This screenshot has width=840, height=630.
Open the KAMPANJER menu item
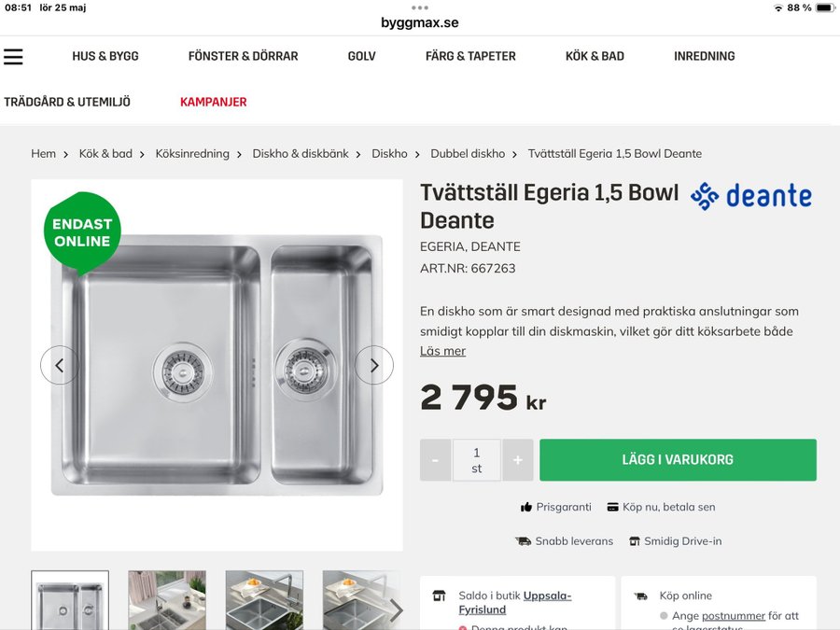(x=213, y=102)
